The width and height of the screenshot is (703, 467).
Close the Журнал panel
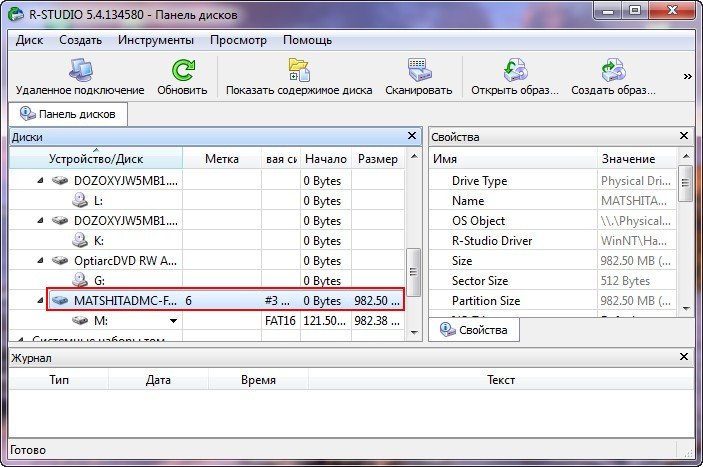point(684,357)
